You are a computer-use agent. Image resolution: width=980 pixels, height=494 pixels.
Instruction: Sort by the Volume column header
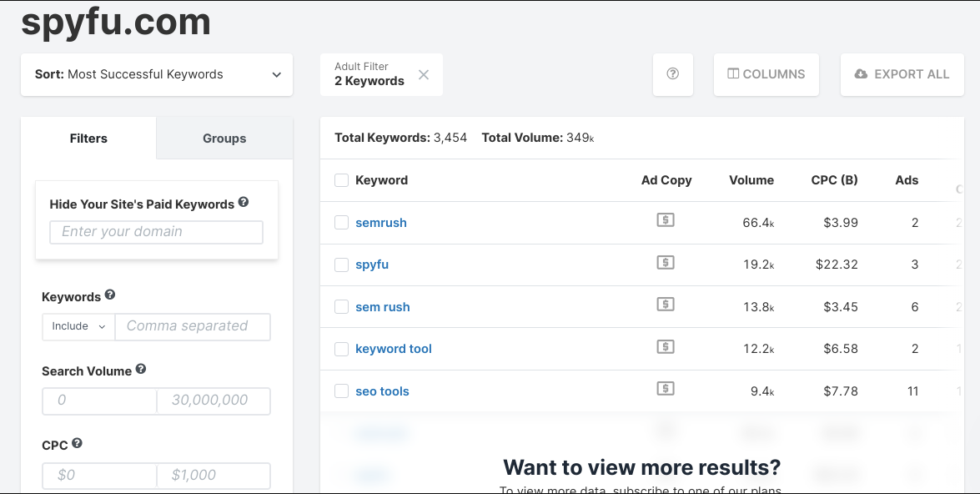pyautogui.click(x=751, y=180)
